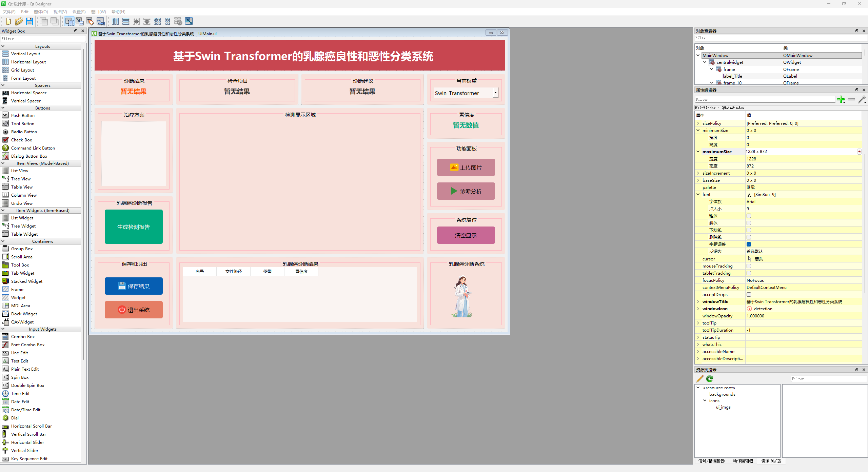The width and height of the screenshot is (868, 472).
Task: Collapse centralwidget in the object tree
Action: [705, 62]
